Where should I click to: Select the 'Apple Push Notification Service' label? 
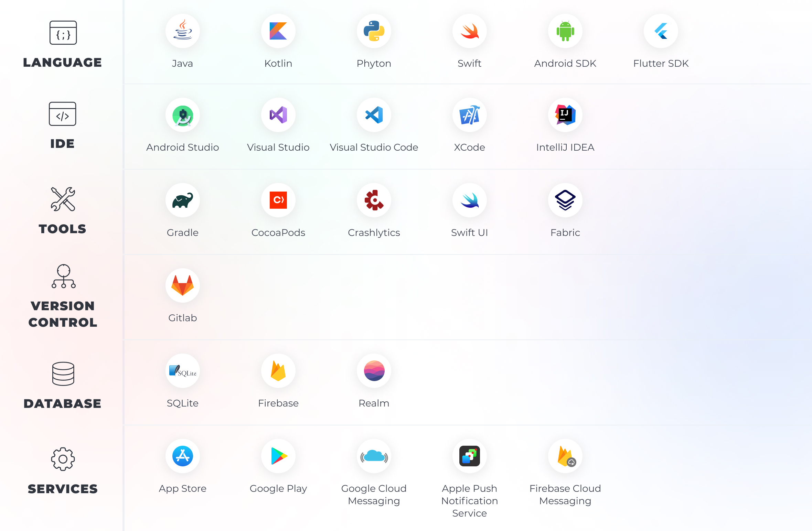click(470, 501)
